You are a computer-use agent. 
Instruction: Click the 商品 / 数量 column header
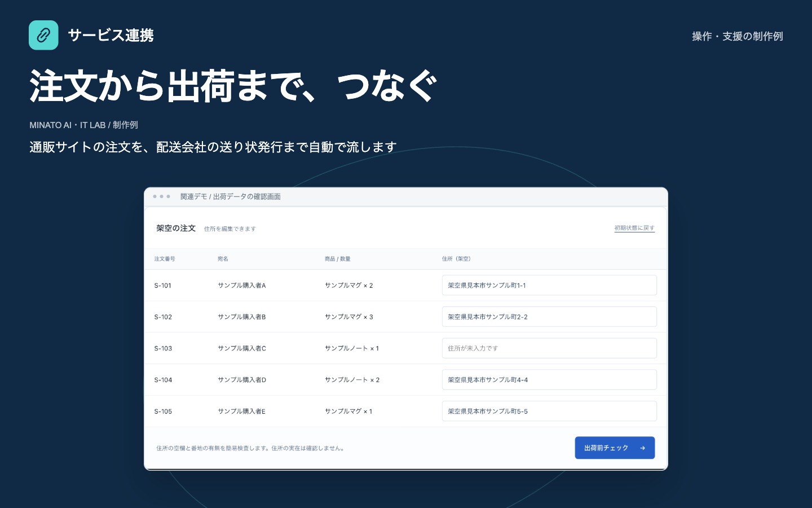click(x=338, y=259)
